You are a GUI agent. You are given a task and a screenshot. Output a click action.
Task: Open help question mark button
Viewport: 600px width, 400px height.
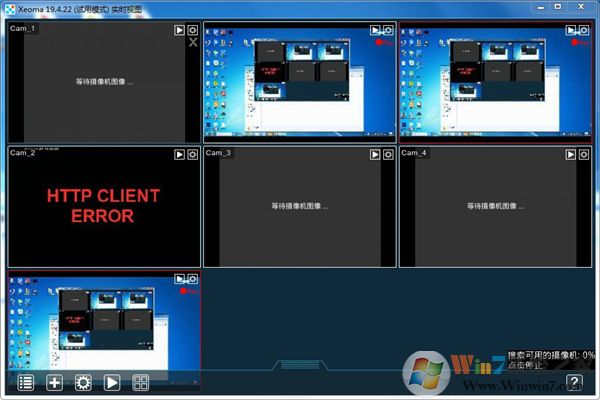(574, 382)
